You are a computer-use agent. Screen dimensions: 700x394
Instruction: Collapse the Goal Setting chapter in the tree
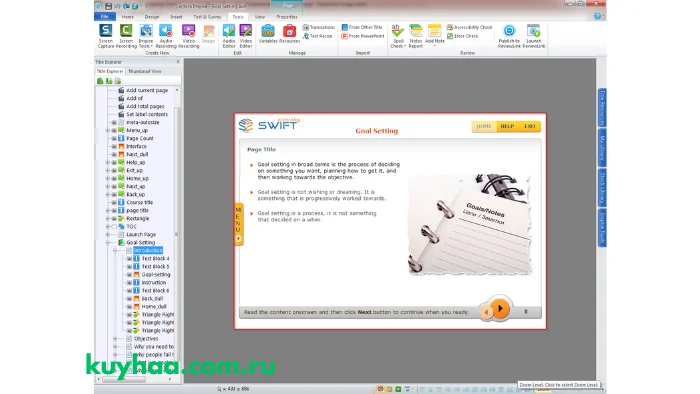pos(108,243)
